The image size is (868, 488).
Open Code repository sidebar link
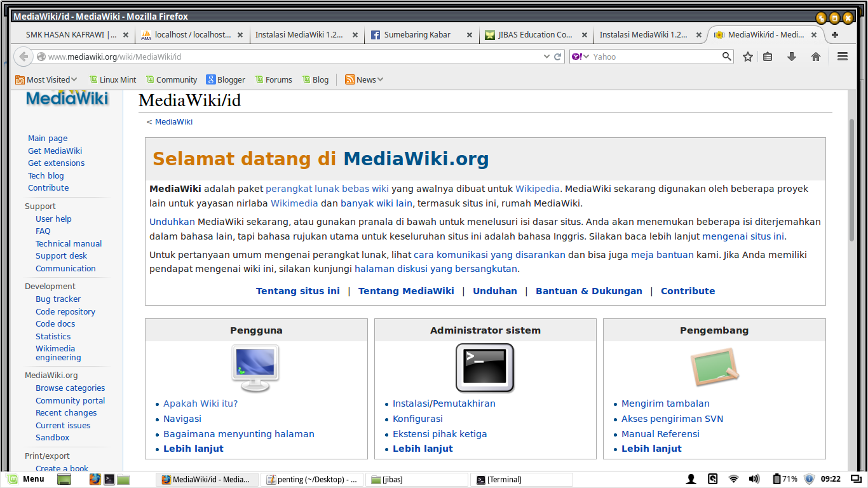coord(65,311)
